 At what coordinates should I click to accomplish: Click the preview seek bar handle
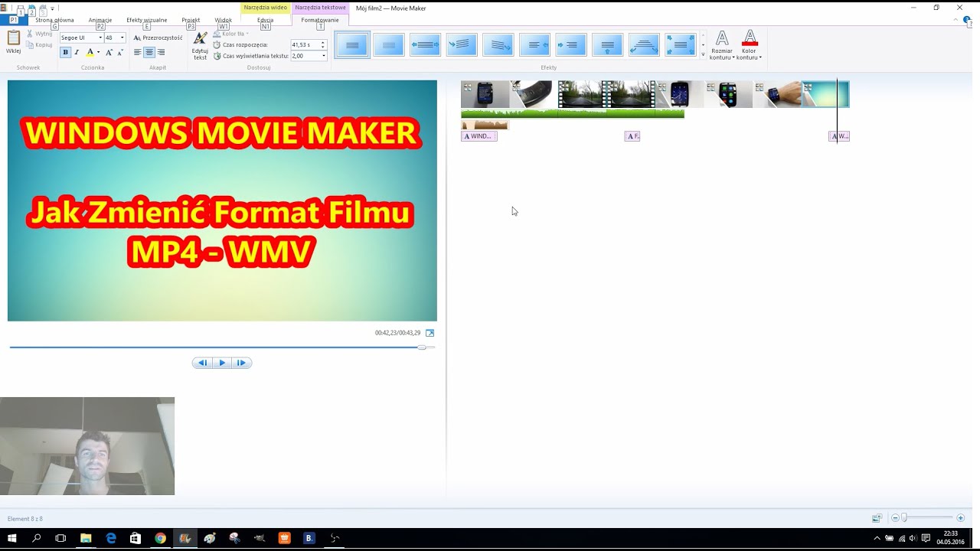point(421,347)
